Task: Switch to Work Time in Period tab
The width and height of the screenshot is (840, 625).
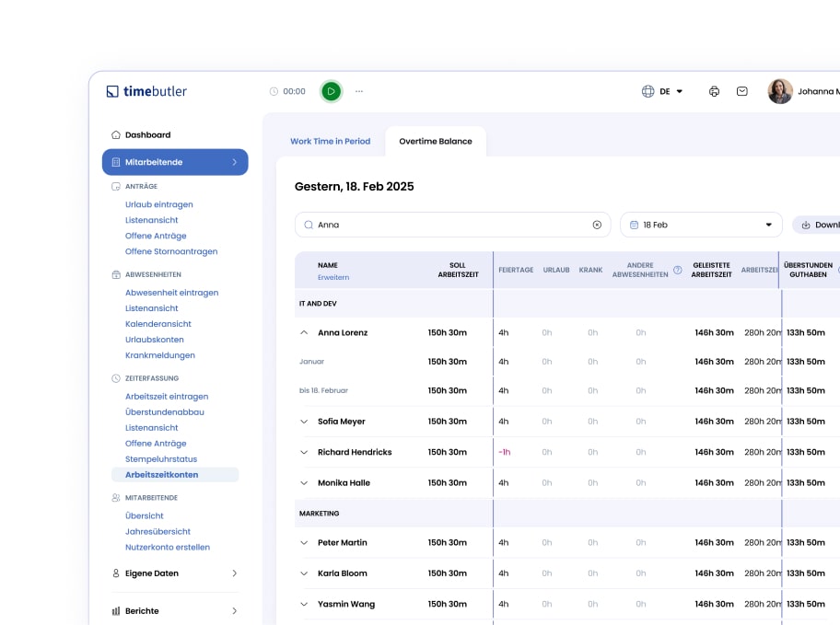Action: click(330, 142)
